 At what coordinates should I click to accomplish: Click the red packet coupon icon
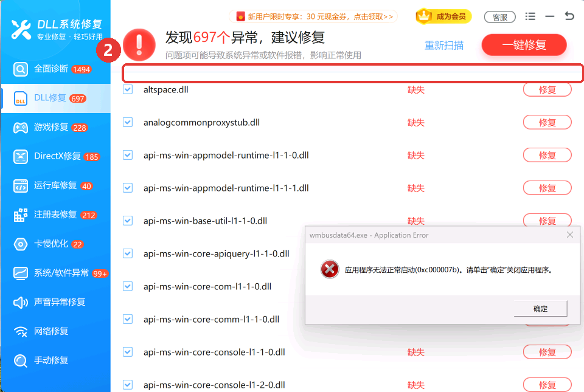point(241,16)
